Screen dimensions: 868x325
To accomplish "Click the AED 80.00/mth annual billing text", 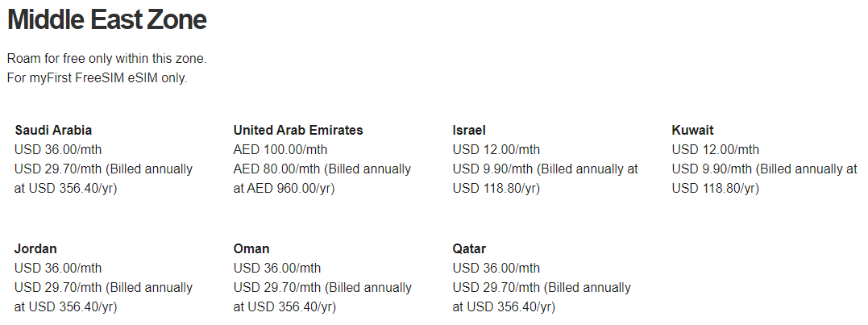I will pyautogui.click(x=322, y=178).
